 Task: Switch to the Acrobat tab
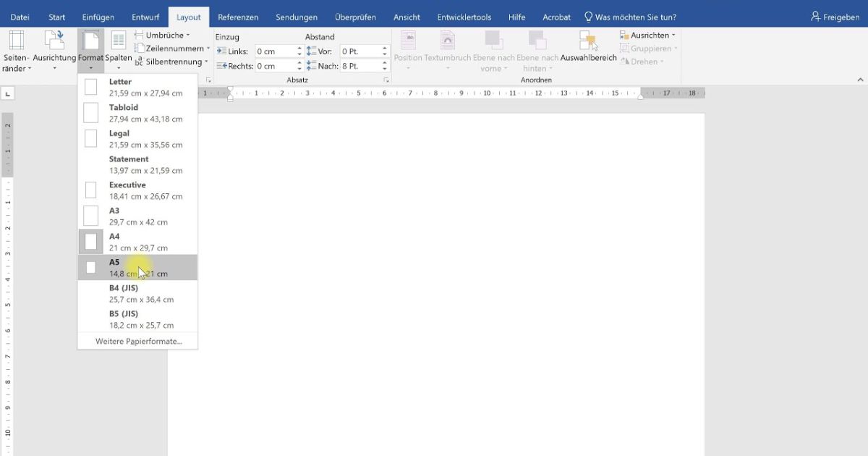(x=557, y=17)
